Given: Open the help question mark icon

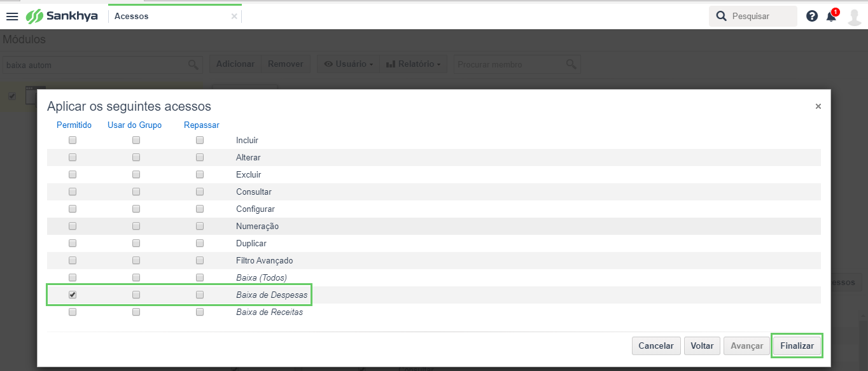Looking at the screenshot, I should coord(812,17).
